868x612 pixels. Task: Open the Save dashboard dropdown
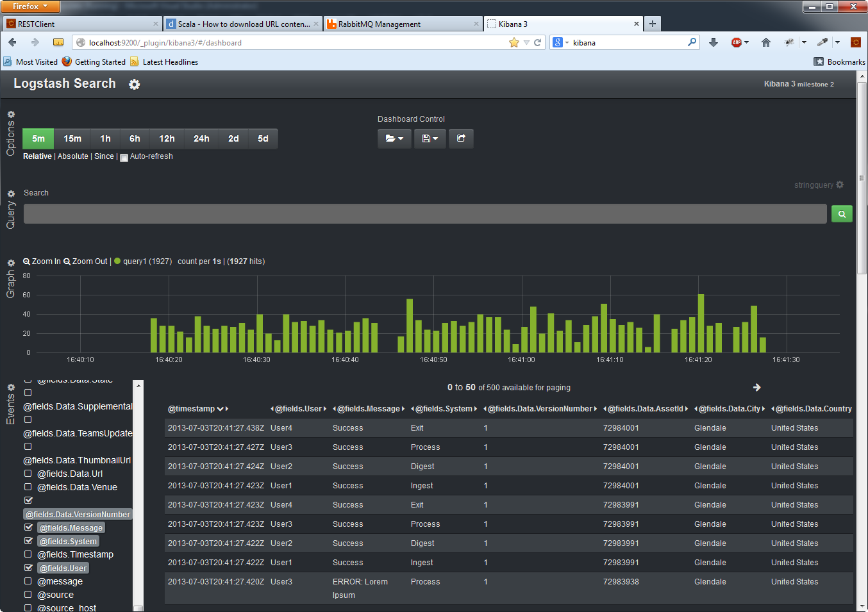(x=430, y=138)
